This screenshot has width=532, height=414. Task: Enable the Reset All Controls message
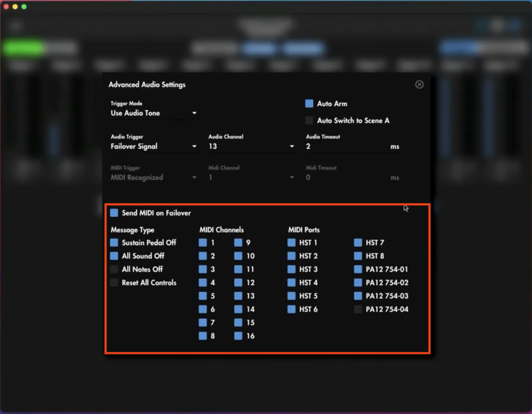[114, 283]
